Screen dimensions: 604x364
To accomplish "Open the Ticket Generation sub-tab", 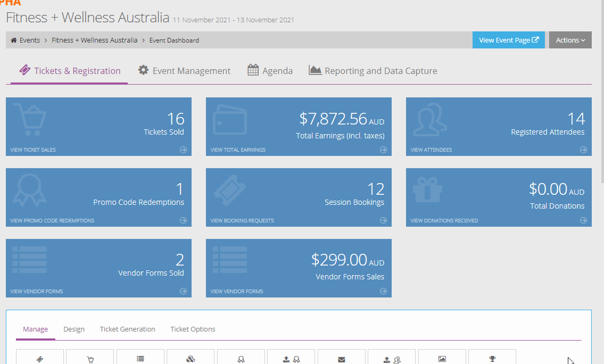I will (x=128, y=329).
